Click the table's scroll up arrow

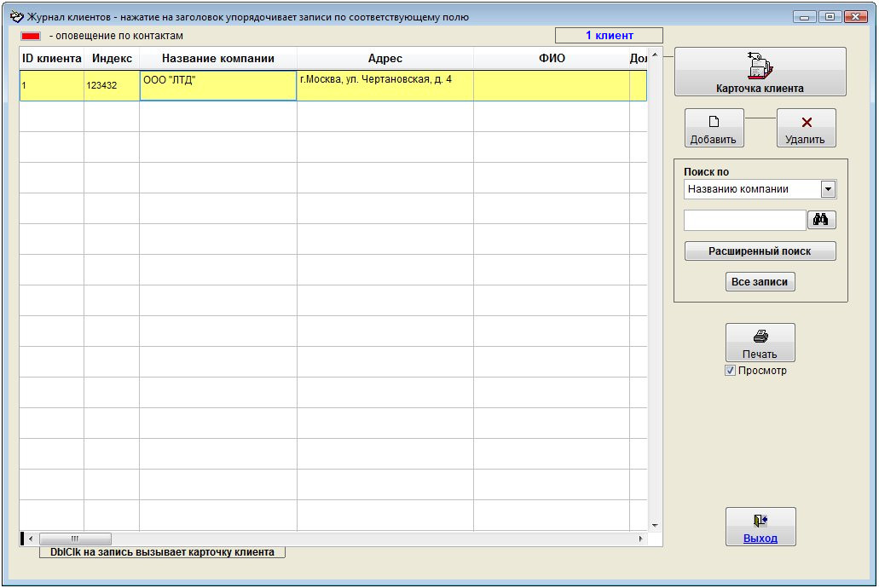(x=655, y=55)
